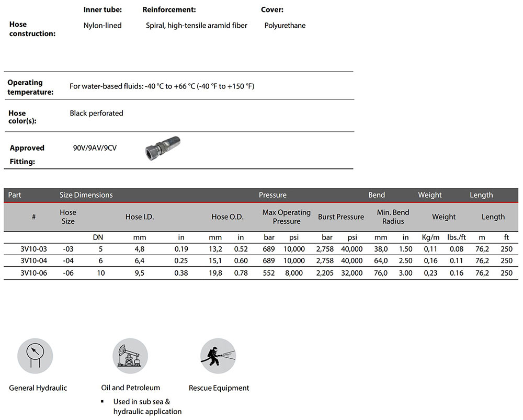Screen dimensions: 523x420
Task: Click the General Hydraulic label
Action: (x=38, y=388)
